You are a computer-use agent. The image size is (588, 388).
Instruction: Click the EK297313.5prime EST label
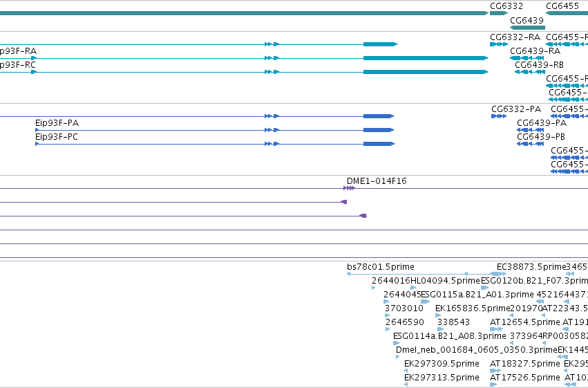click(442, 378)
